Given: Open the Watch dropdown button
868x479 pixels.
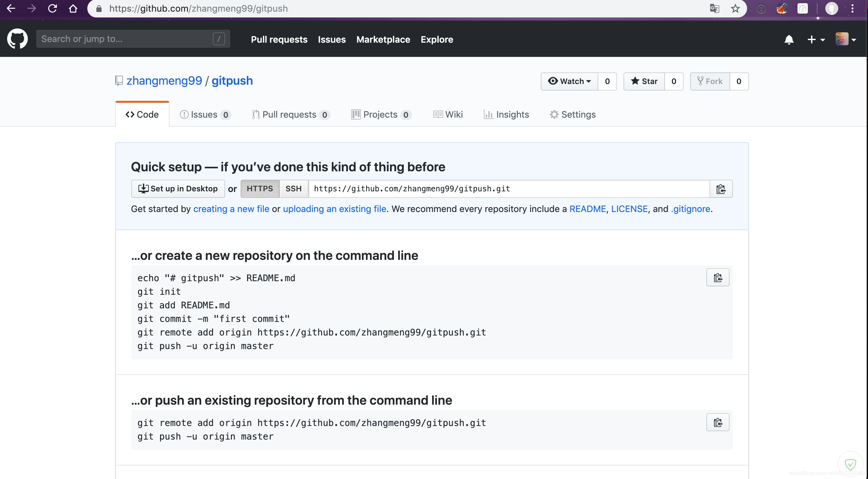Looking at the screenshot, I should 569,81.
